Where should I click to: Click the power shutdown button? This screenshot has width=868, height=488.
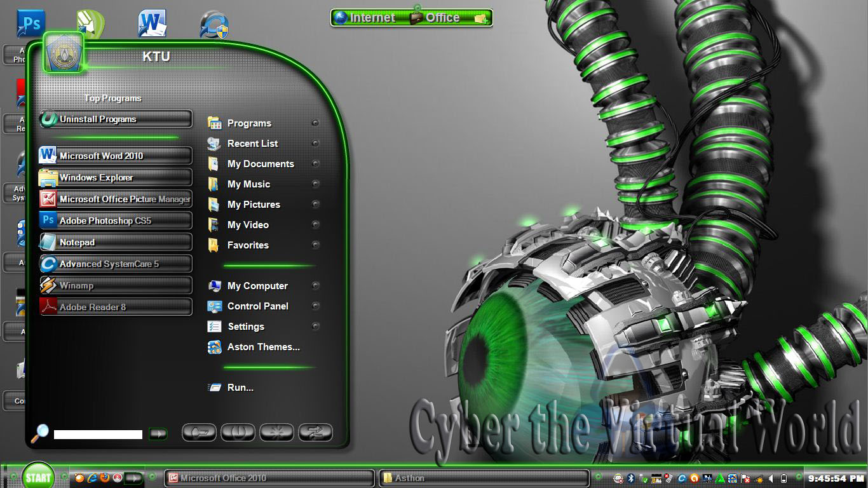pos(238,433)
